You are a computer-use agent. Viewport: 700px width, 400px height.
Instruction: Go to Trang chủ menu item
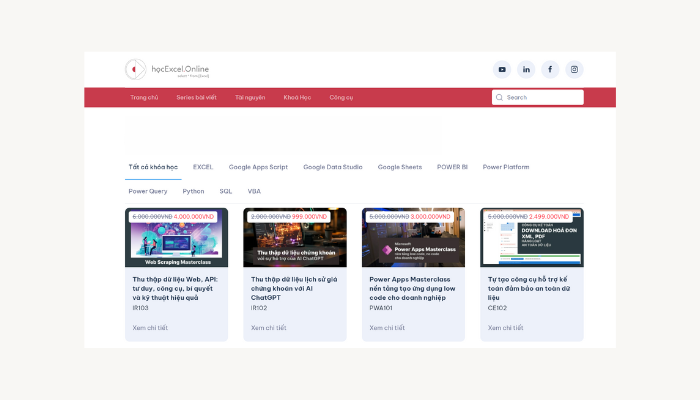(144, 97)
